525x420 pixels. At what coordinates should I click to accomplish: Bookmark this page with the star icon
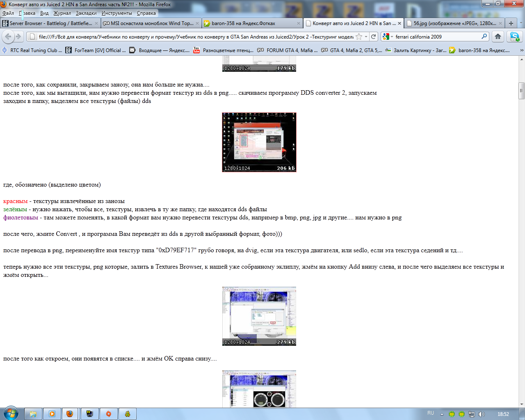[359, 37]
